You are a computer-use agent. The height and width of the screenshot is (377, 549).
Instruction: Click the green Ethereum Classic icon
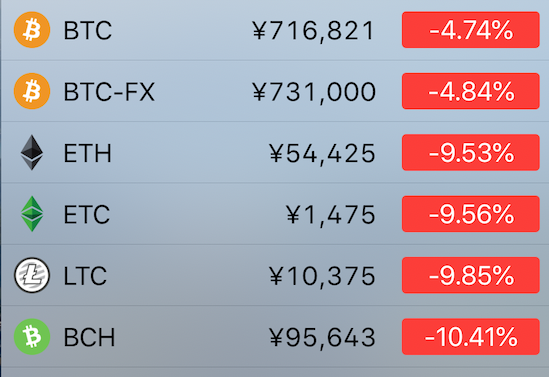[x=32, y=214]
